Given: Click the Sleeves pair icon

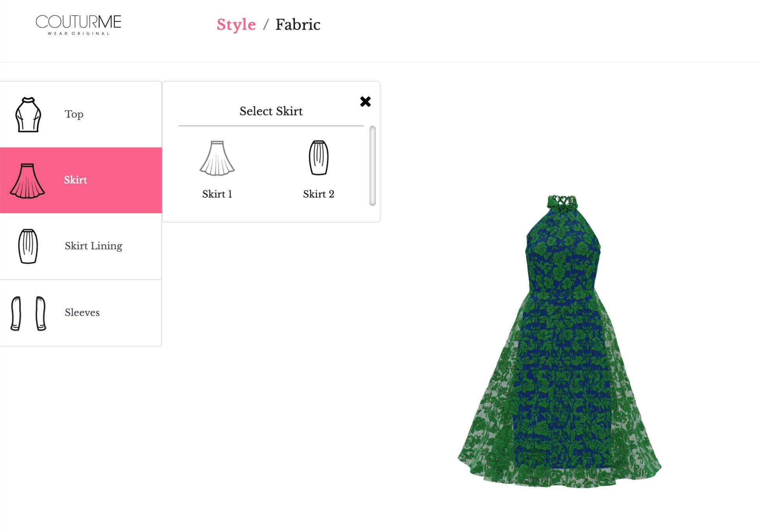Looking at the screenshot, I should pos(28,314).
